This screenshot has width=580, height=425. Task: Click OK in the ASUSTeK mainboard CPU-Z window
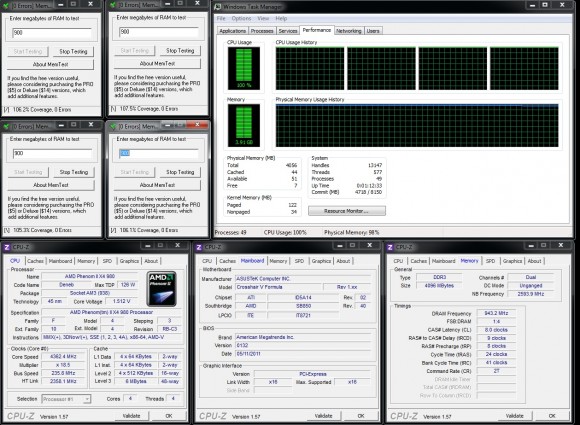click(x=361, y=416)
